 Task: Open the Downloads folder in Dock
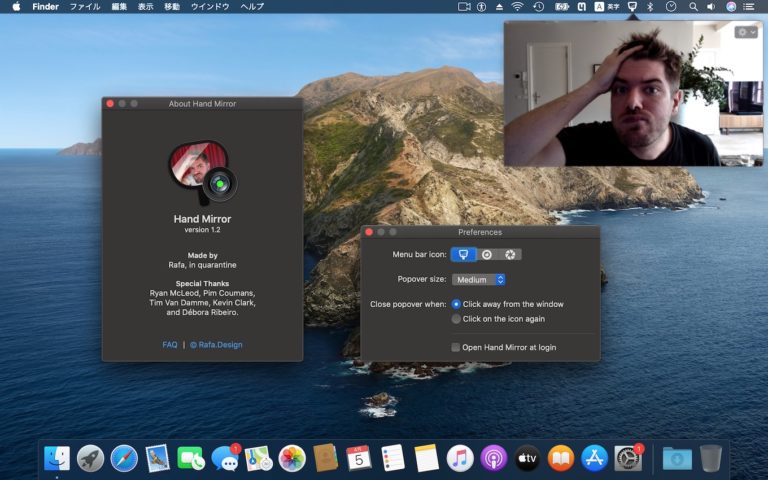click(x=677, y=458)
